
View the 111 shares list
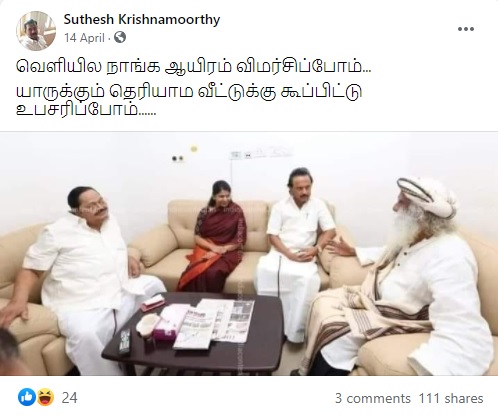click(451, 398)
